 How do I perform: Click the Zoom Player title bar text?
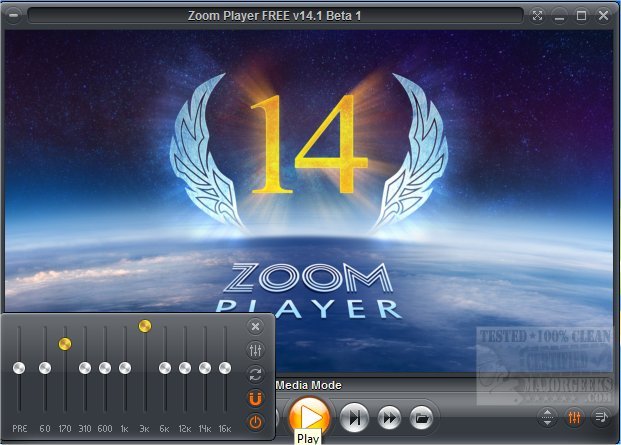275,16
